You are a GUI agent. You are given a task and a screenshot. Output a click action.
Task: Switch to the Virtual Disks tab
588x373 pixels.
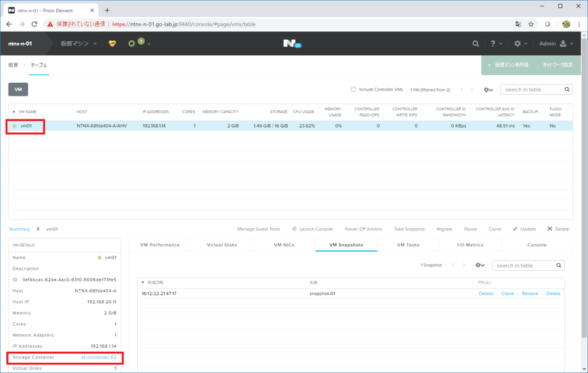click(x=222, y=244)
